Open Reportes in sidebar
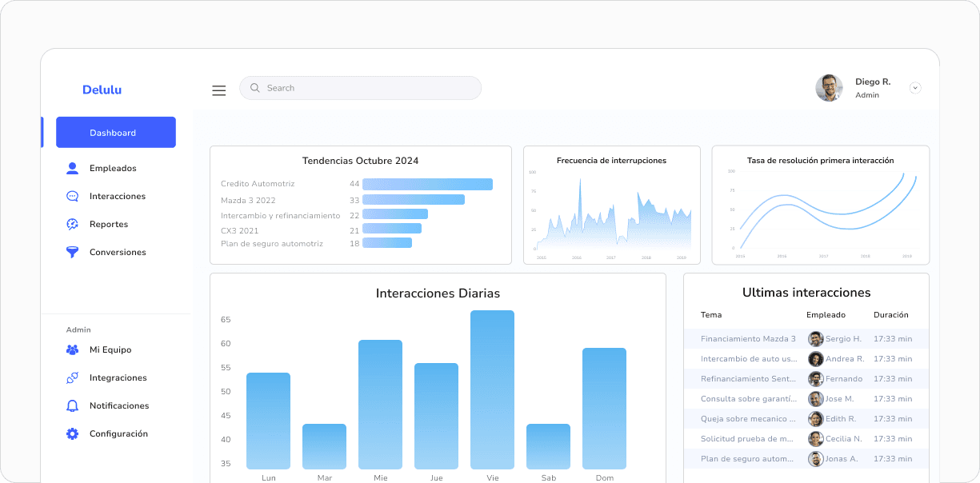The width and height of the screenshot is (980, 483). pos(109,224)
